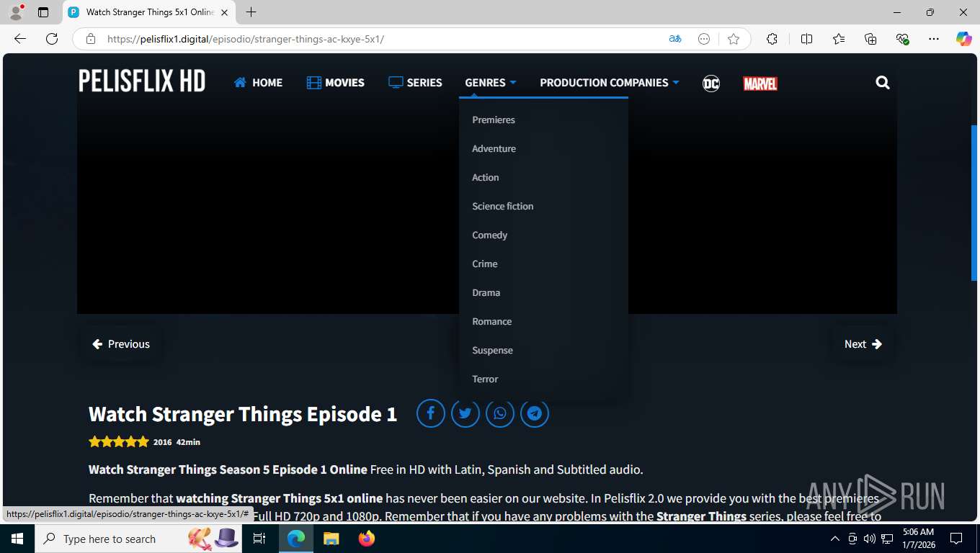Open the MOVIES section
This screenshot has width=980, height=553.
(336, 83)
